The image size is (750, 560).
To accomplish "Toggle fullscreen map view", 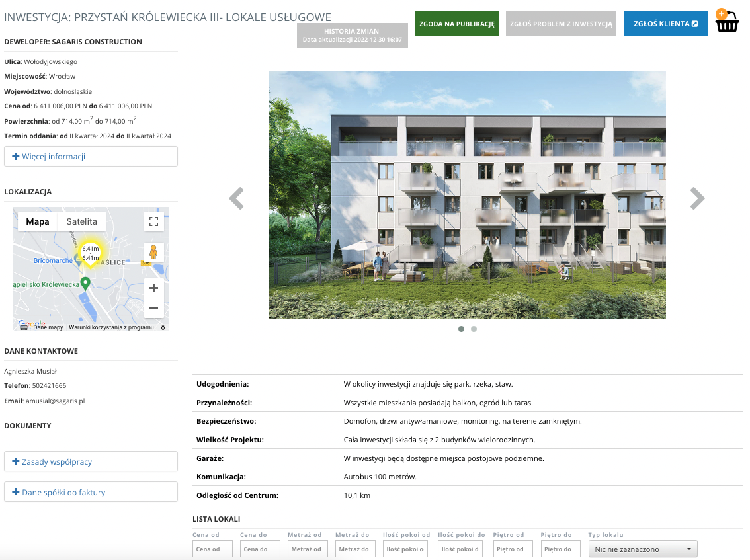I will [x=153, y=221].
